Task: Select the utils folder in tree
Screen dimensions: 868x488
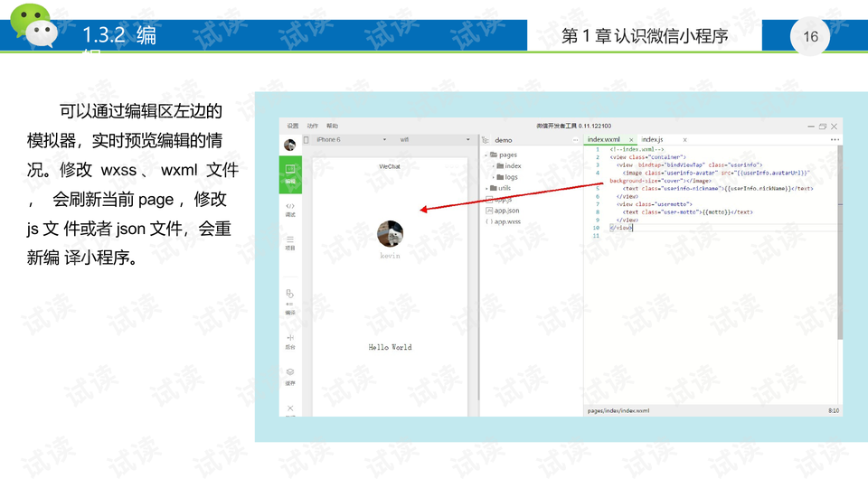Action: point(501,188)
